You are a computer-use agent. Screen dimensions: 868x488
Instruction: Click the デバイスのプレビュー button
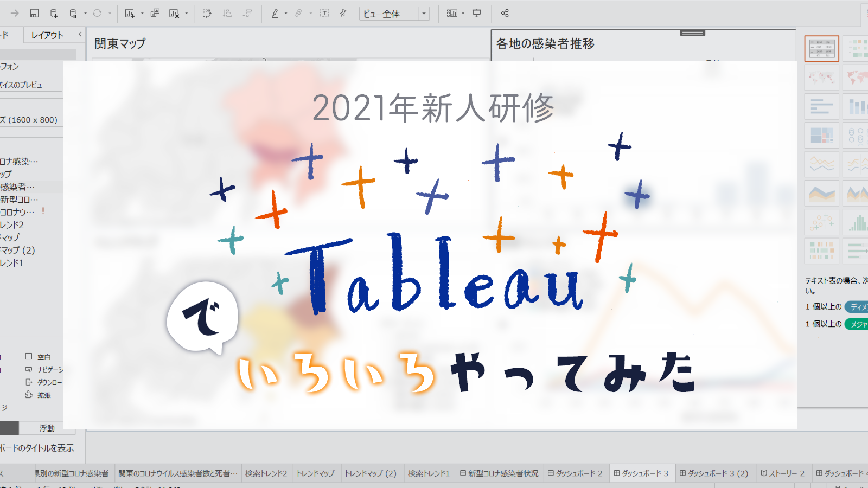[30, 85]
